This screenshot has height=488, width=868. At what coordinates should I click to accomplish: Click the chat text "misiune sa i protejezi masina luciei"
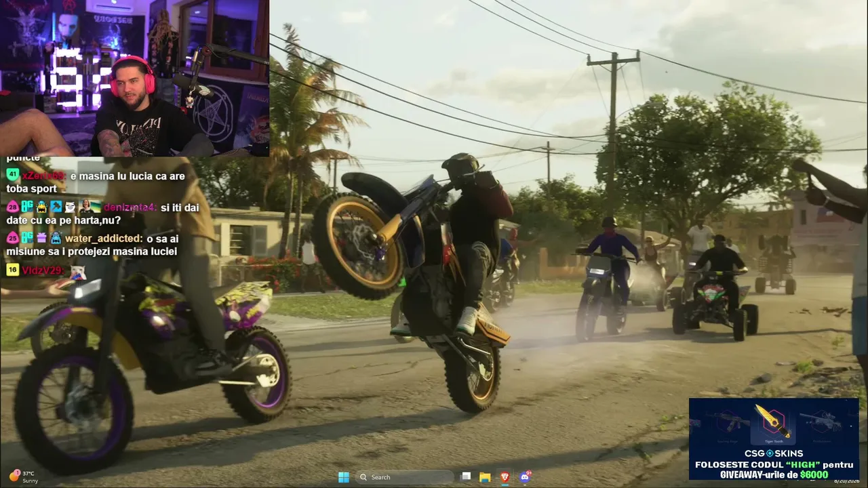[x=92, y=251]
